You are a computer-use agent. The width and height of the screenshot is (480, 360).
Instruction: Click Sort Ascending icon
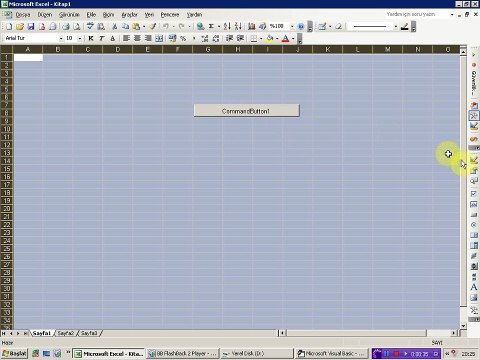point(227,26)
